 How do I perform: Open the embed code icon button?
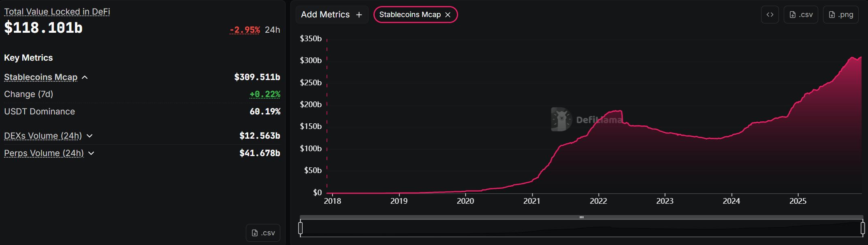[x=770, y=15]
